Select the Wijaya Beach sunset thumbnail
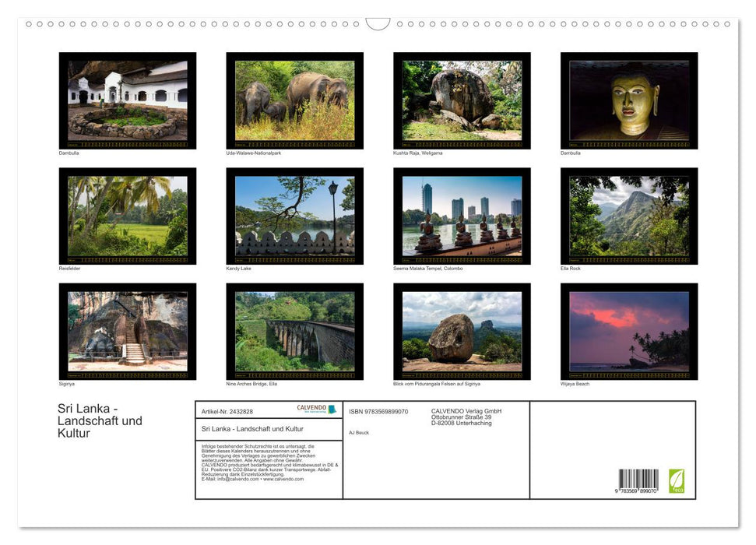 point(629,332)
